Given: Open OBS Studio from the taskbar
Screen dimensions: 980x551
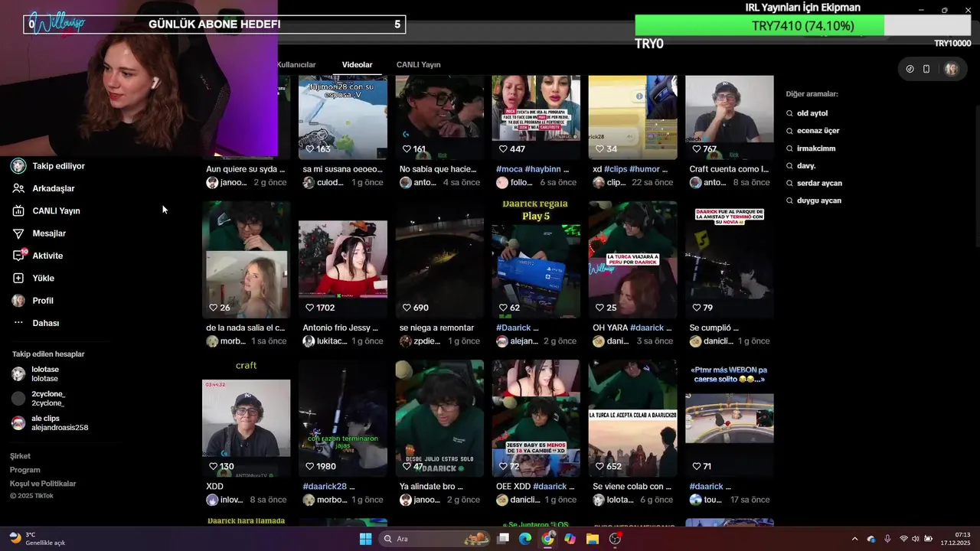Looking at the screenshot, I should 615,539.
